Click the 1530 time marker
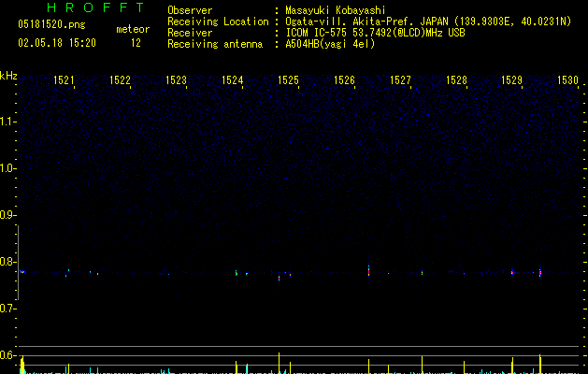The image size is (588, 374). click(x=567, y=80)
